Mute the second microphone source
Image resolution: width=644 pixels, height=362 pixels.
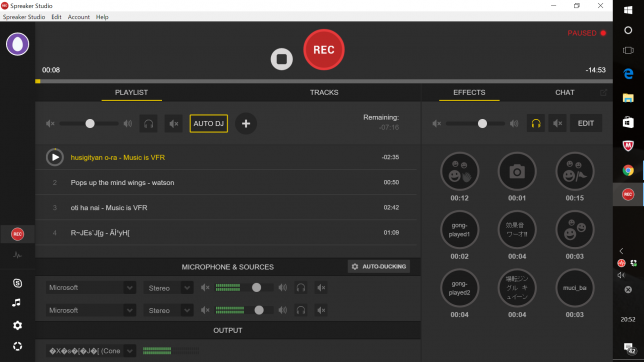[321, 310]
